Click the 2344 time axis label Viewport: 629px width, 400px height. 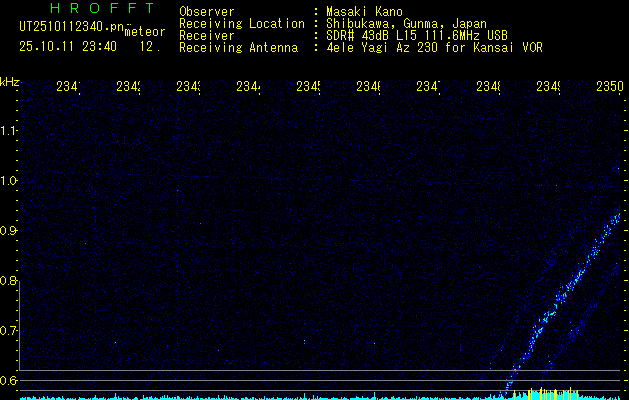pos(248,86)
